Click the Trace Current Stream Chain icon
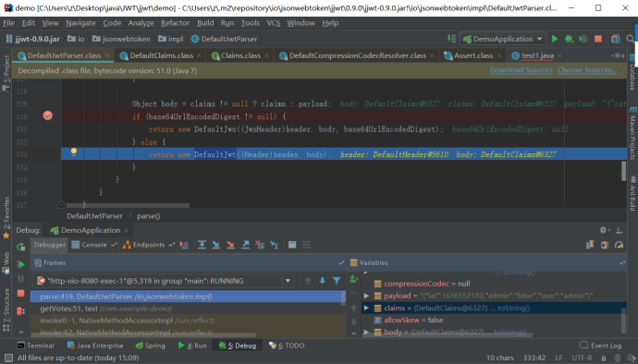Screen dimensions: 638x364 pos(306,245)
